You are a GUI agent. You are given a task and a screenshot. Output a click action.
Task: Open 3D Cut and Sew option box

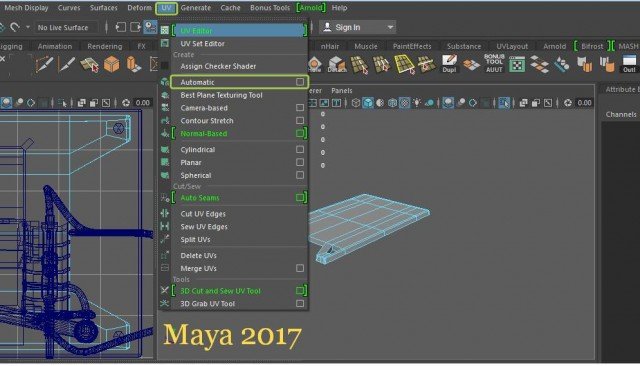(300, 291)
